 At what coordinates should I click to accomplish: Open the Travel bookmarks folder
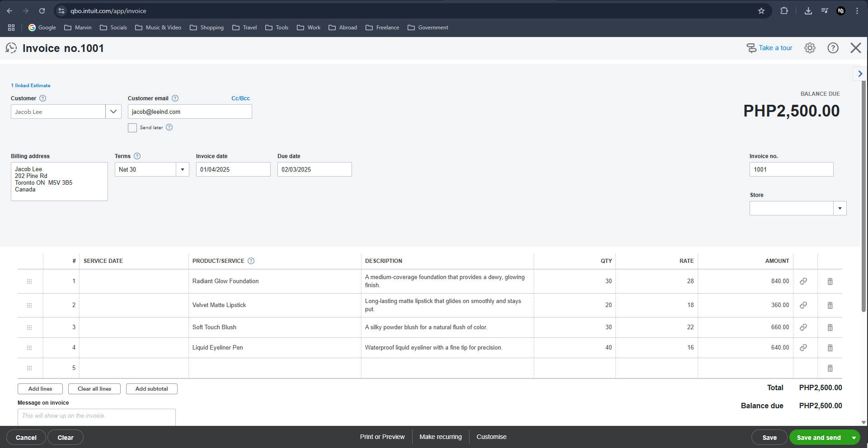[x=244, y=28]
